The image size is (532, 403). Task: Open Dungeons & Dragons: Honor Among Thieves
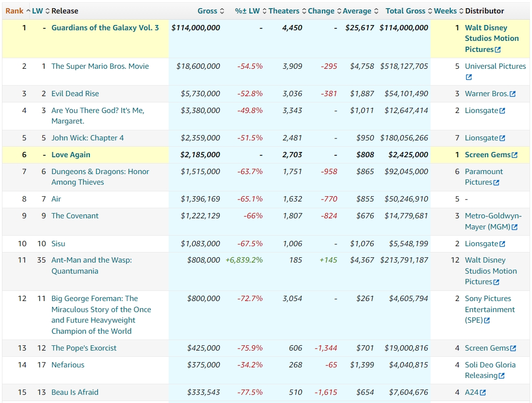(x=100, y=177)
